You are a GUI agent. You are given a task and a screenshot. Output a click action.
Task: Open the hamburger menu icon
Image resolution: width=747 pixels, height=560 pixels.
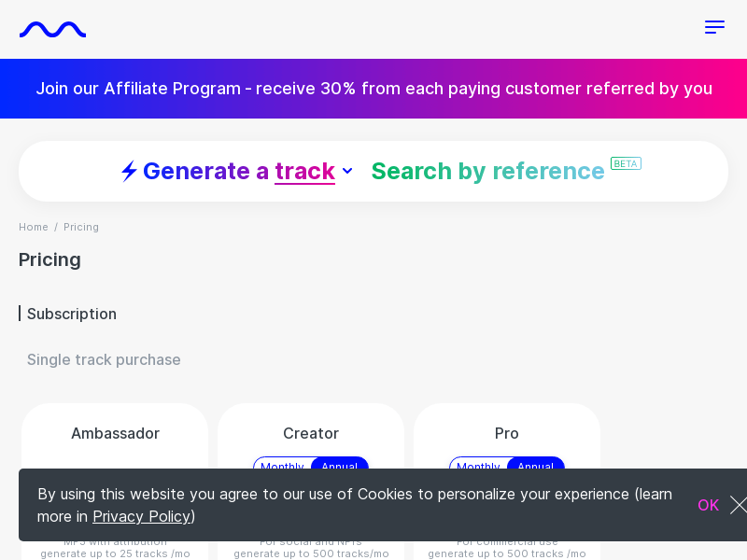tap(714, 27)
